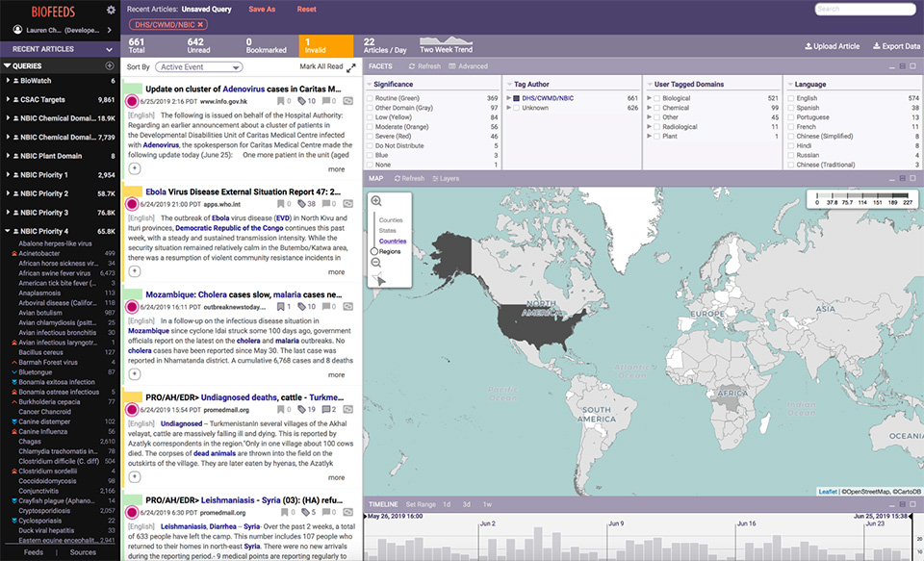Image resolution: width=924 pixels, height=561 pixels.
Task: Open map Layers options
Action: point(446,179)
